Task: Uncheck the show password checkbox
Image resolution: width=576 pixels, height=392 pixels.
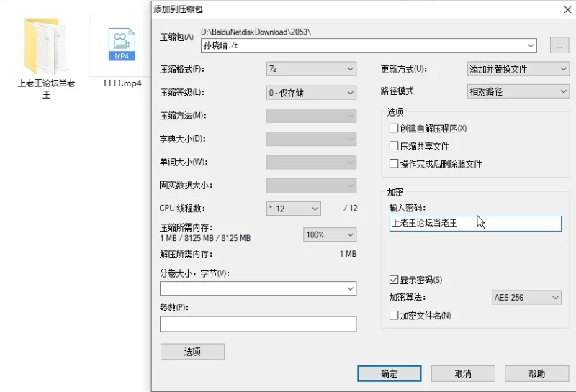Action: click(394, 279)
